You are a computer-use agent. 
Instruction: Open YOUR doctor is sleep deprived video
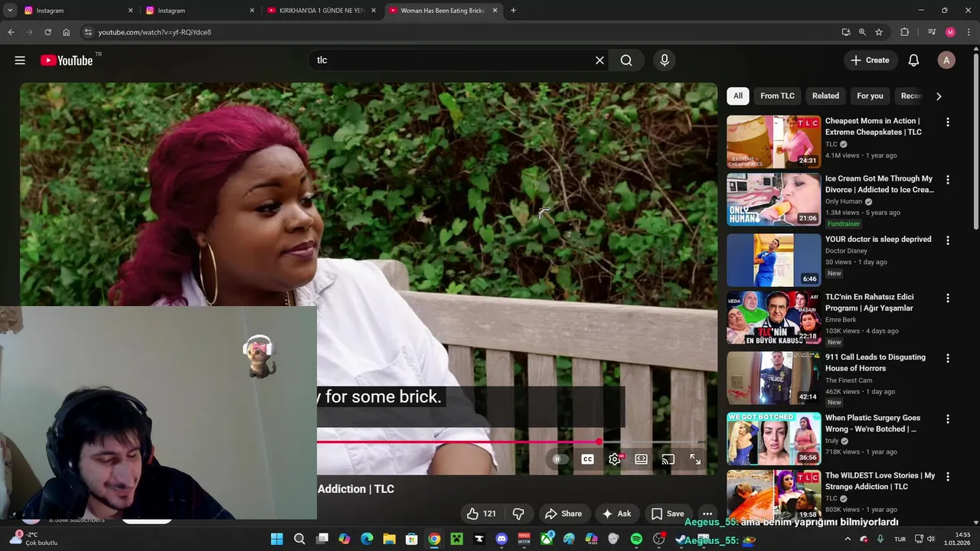pyautogui.click(x=773, y=260)
